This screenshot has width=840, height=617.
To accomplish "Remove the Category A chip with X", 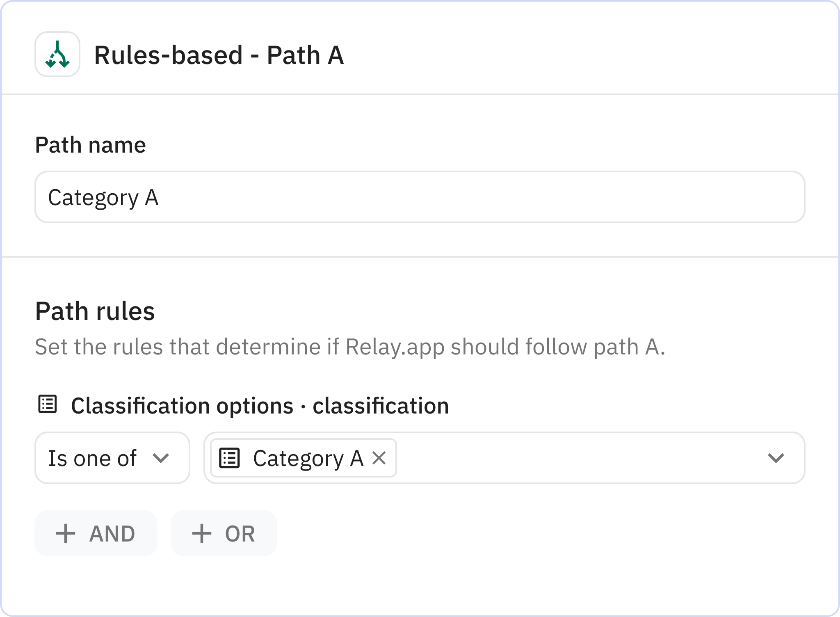I will tap(379, 458).
